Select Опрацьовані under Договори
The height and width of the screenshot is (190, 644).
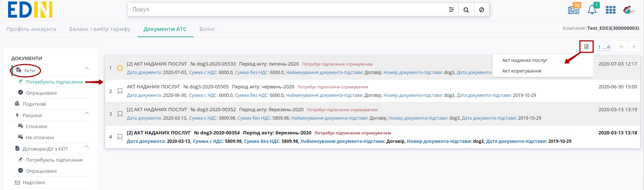[x=41, y=171]
